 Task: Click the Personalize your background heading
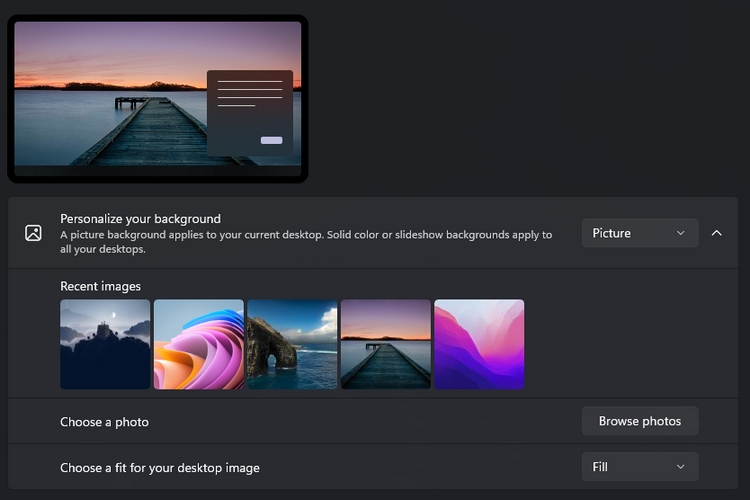[x=140, y=218]
